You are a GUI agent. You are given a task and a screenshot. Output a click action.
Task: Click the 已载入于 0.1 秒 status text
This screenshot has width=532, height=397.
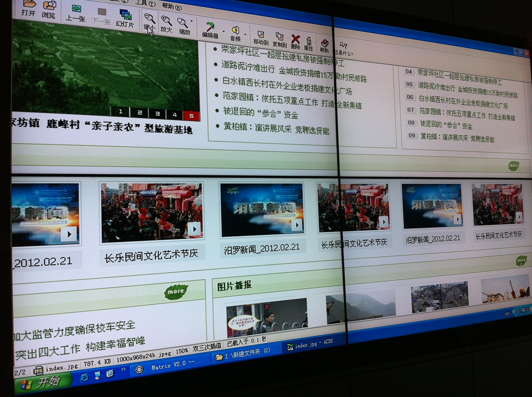coord(247,341)
